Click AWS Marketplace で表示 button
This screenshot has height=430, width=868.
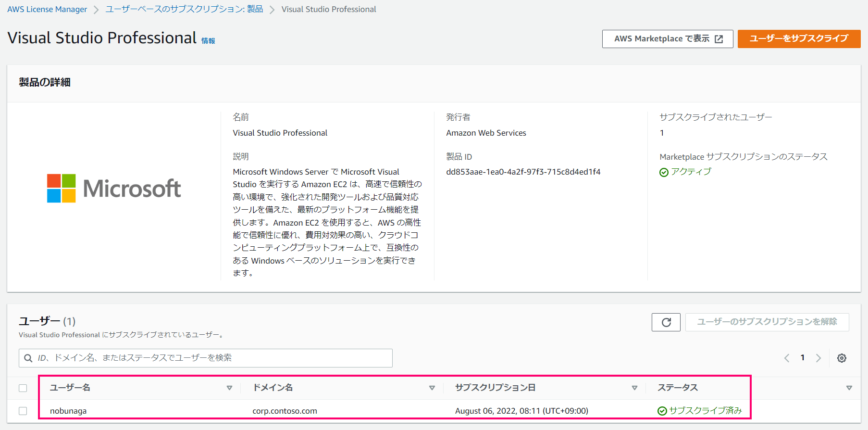pyautogui.click(x=668, y=39)
